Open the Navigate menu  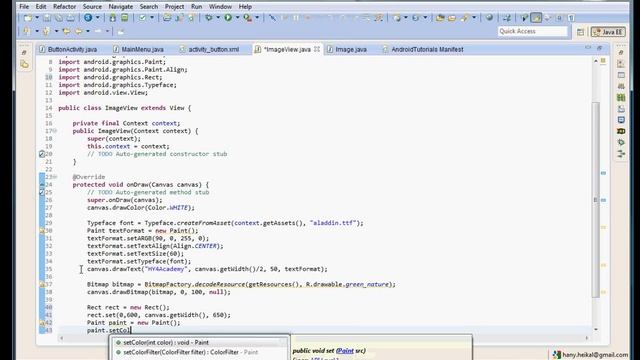[120, 7]
